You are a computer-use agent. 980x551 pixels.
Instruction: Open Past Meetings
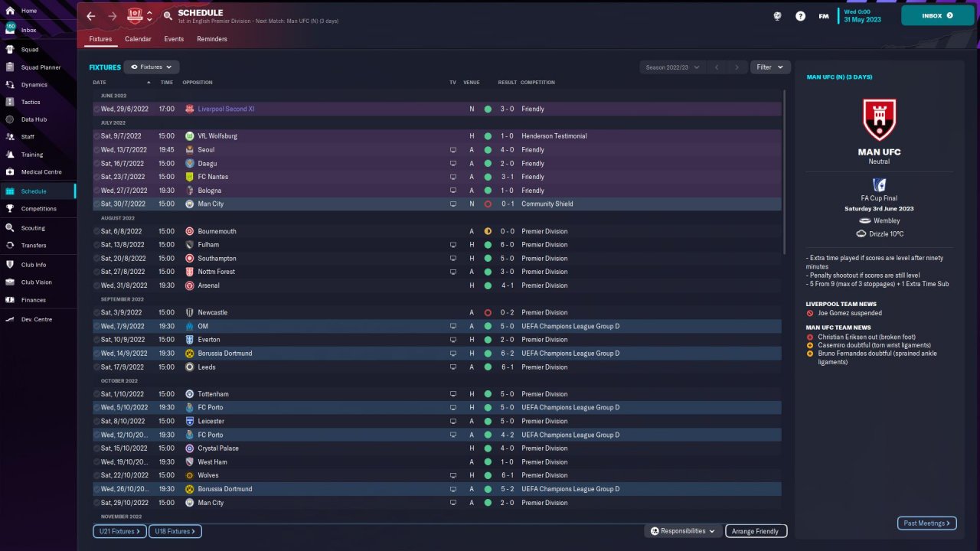pyautogui.click(x=926, y=523)
